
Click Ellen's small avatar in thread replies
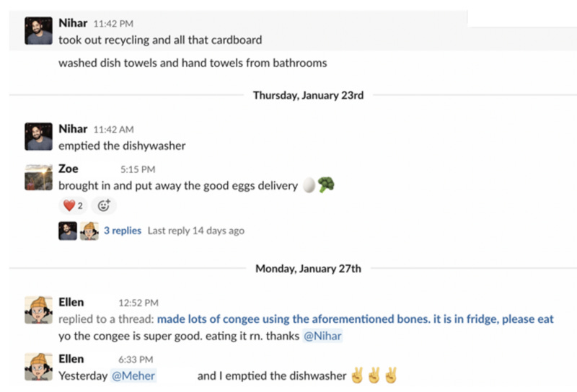(89, 231)
